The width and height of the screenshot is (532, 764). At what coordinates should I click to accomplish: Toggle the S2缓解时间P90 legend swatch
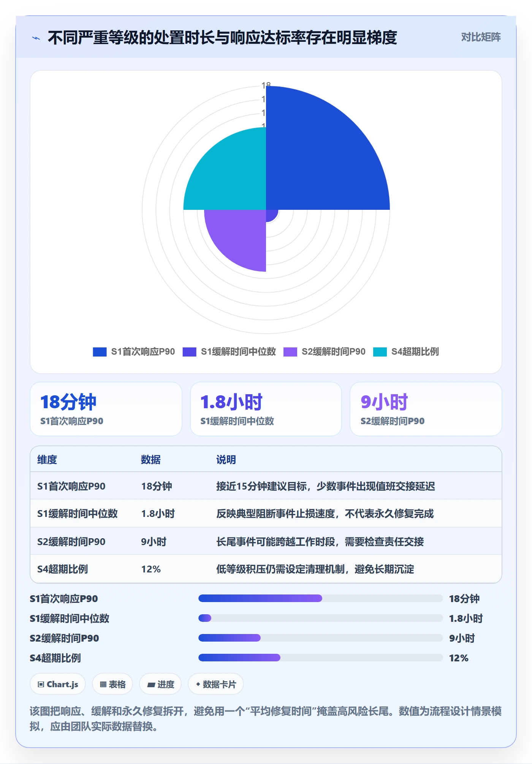[290, 352]
